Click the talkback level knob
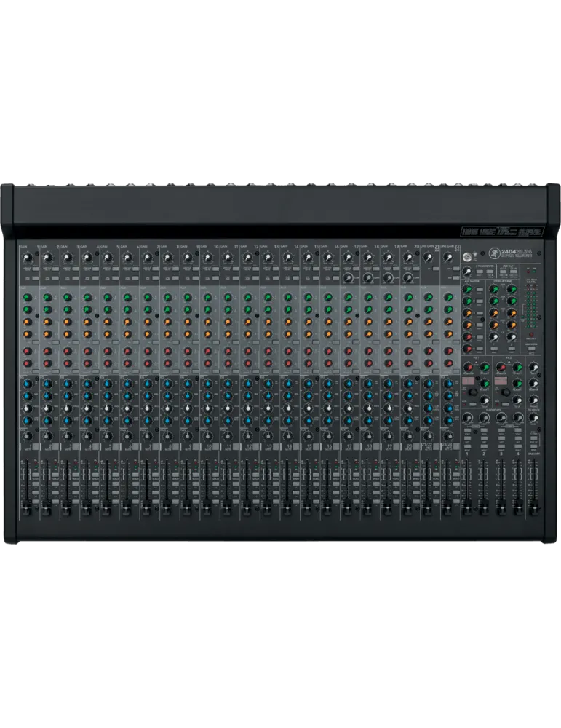The width and height of the screenshot is (561, 728). pyautogui.click(x=533, y=418)
